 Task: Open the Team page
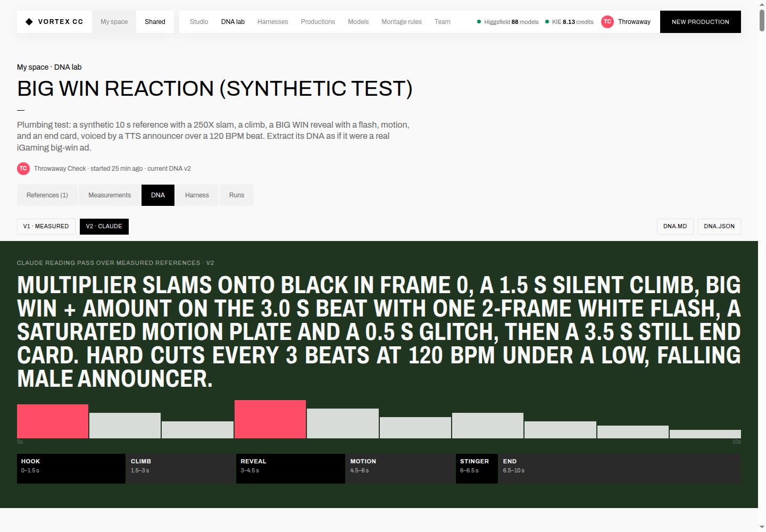tap(443, 22)
